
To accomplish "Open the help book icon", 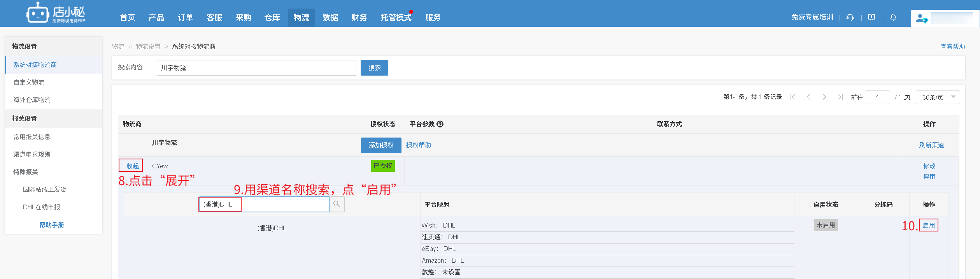I will [871, 17].
